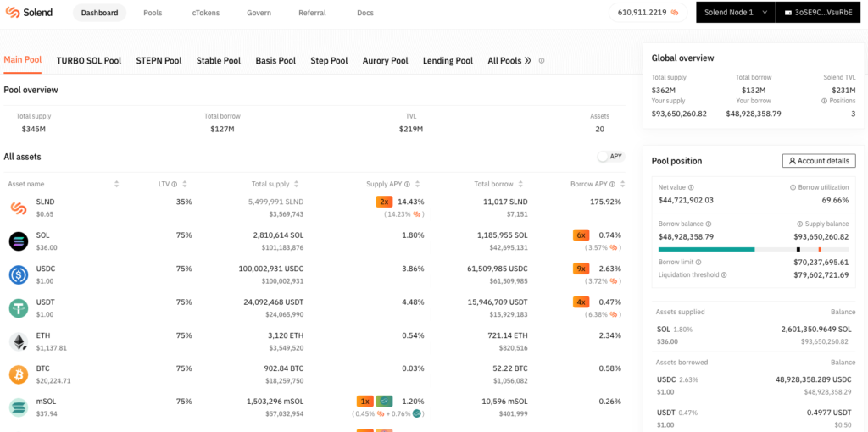The height and width of the screenshot is (432, 868).
Task: Click the borrowed USDC position row
Action: coord(753,385)
